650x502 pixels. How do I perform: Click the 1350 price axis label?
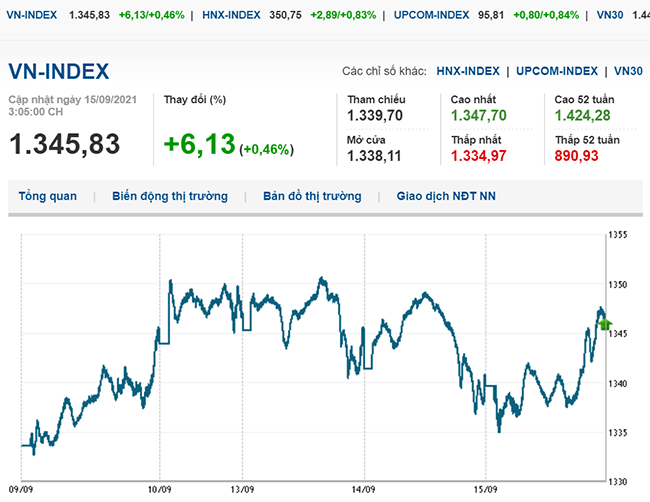point(618,285)
